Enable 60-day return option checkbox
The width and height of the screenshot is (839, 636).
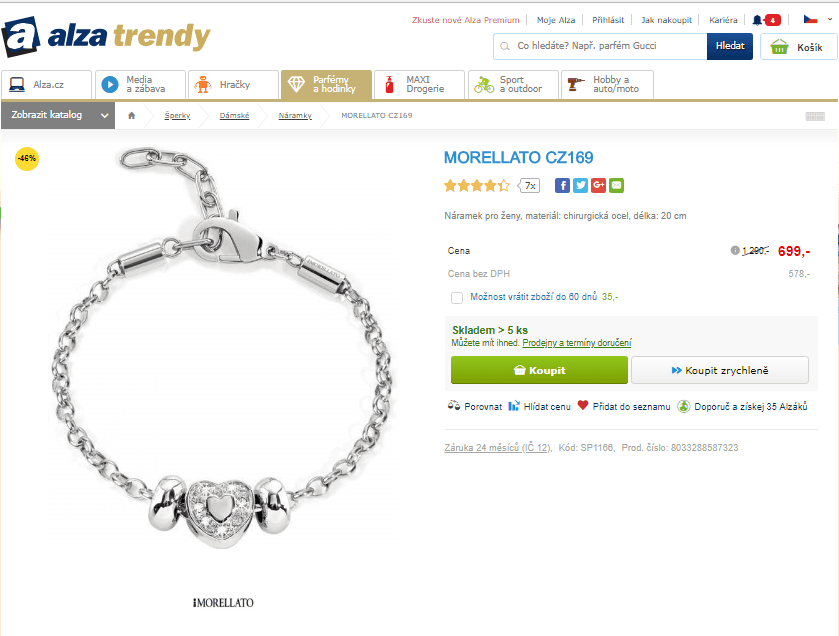click(x=456, y=297)
